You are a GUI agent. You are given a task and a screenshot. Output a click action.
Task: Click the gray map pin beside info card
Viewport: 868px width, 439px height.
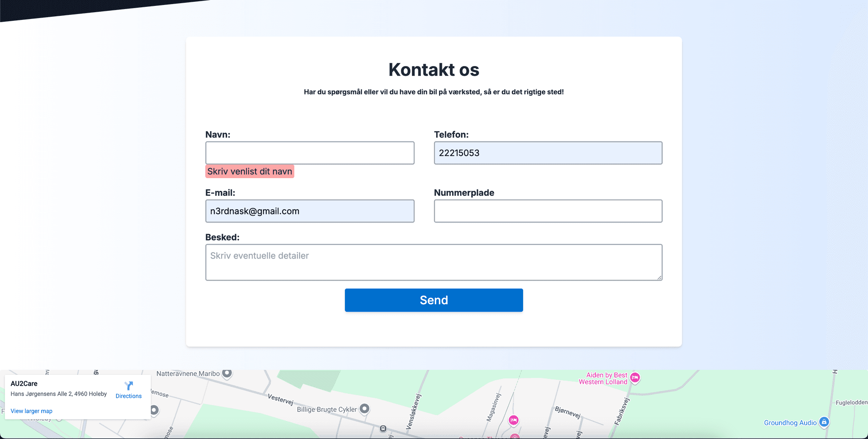click(x=154, y=410)
